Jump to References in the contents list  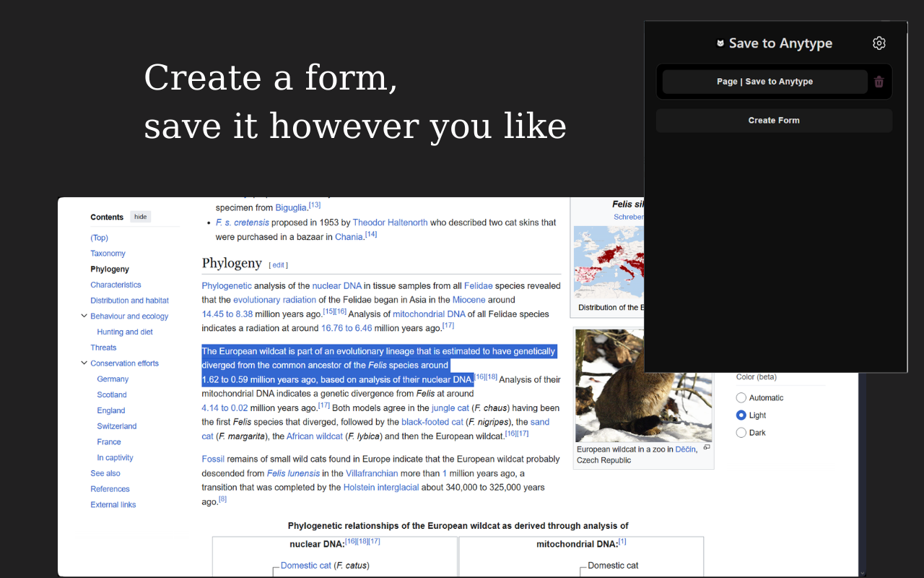coord(110,488)
